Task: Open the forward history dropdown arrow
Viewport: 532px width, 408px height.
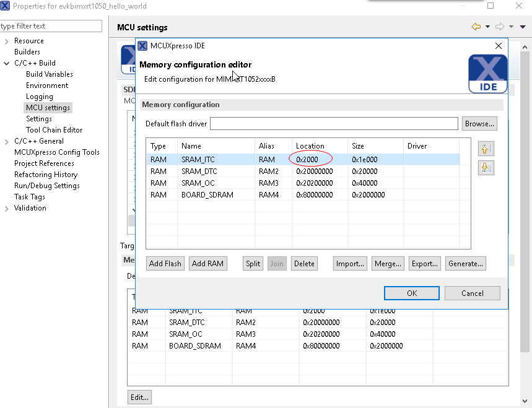Action: click(512, 27)
